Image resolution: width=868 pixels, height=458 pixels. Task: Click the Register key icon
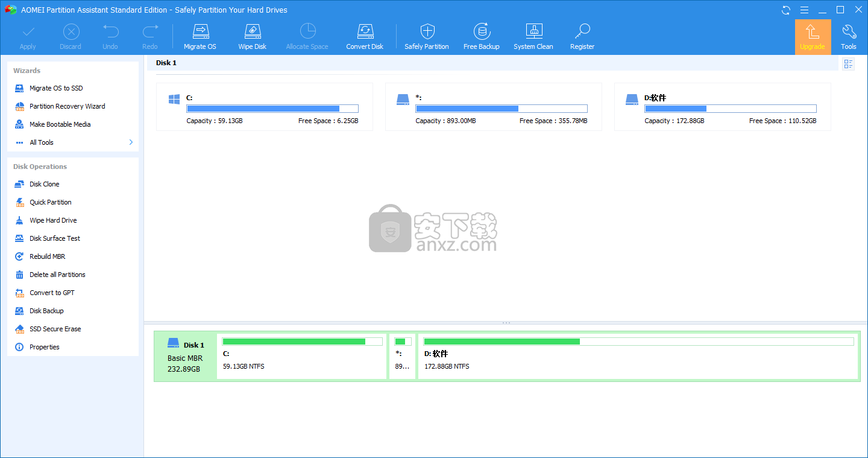582,31
